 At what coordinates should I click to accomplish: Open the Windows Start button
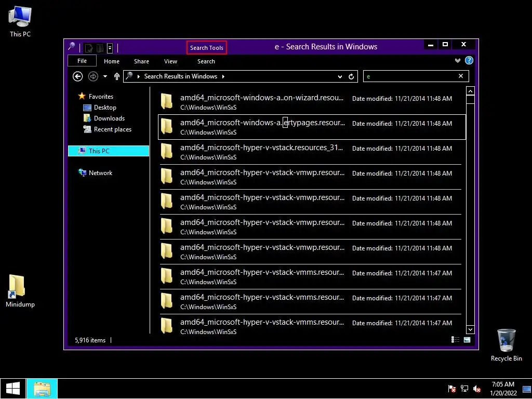13,389
